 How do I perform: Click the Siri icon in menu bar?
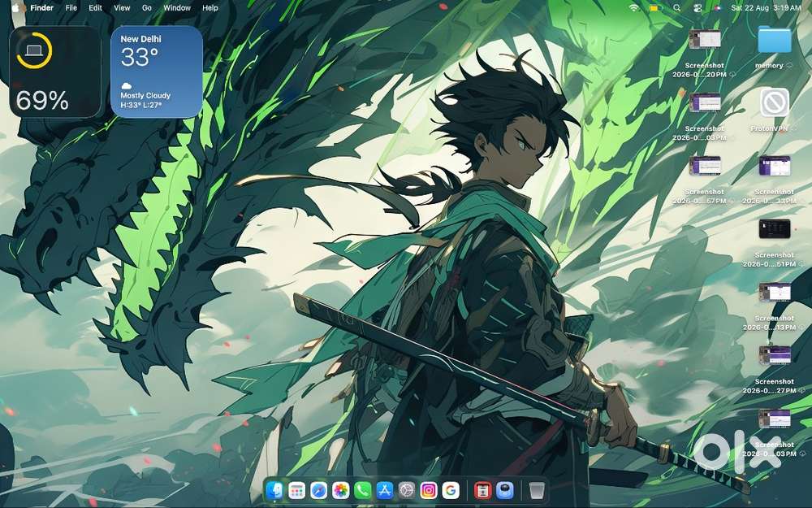(717, 8)
